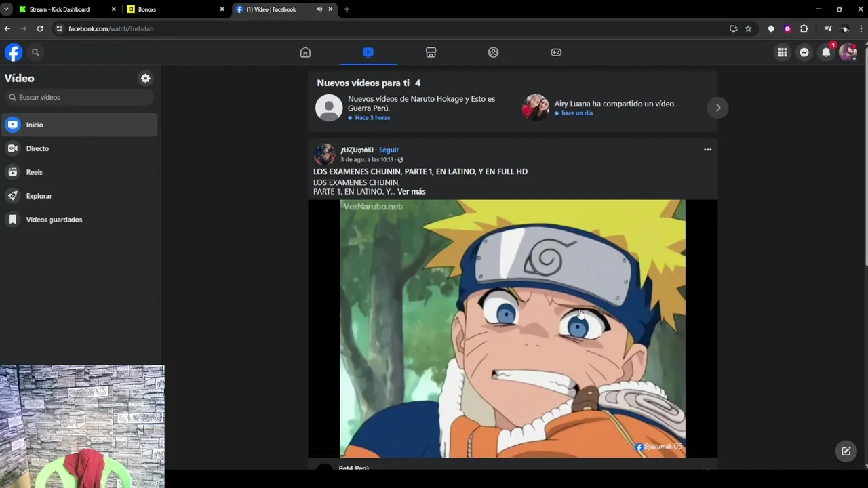Open the Marketplace tab icon

pos(431,52)
